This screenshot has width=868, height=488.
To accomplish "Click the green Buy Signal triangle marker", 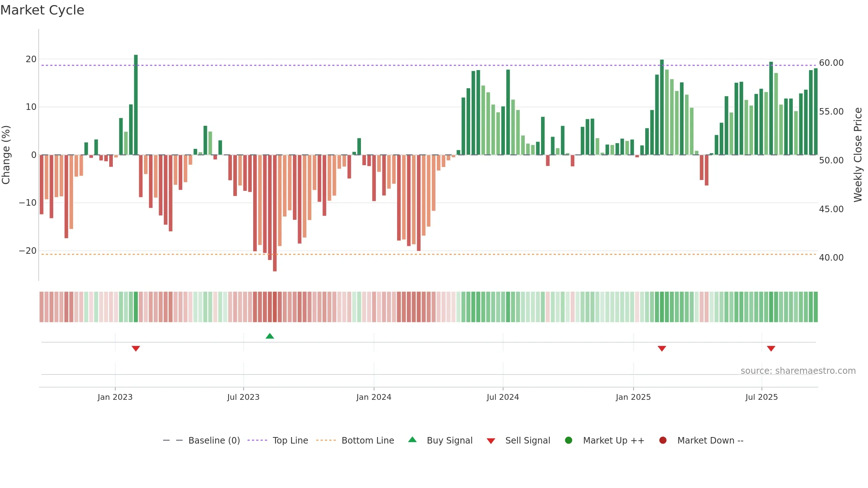I will click(270, 336).
